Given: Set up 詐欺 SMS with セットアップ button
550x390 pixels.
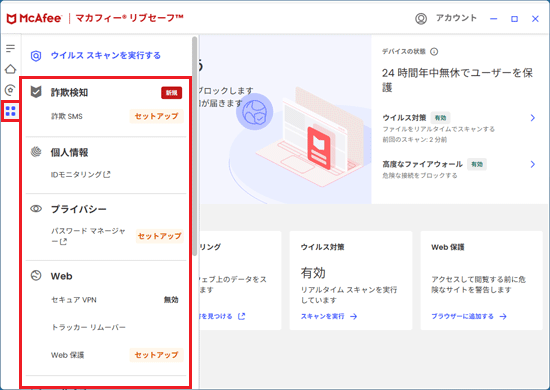Looking at the screenshot, I should point(156,116).
